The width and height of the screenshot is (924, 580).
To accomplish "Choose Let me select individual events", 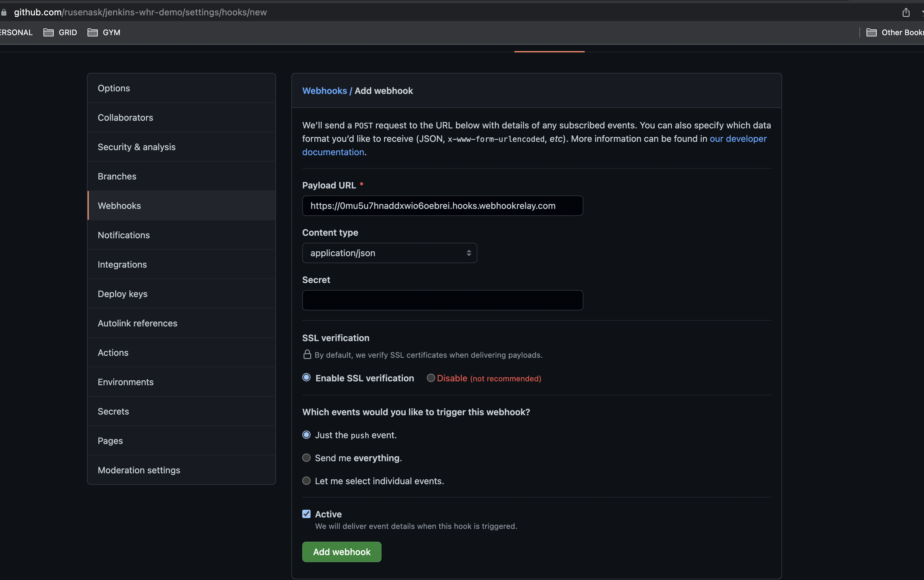I will (x=306, y=481).
